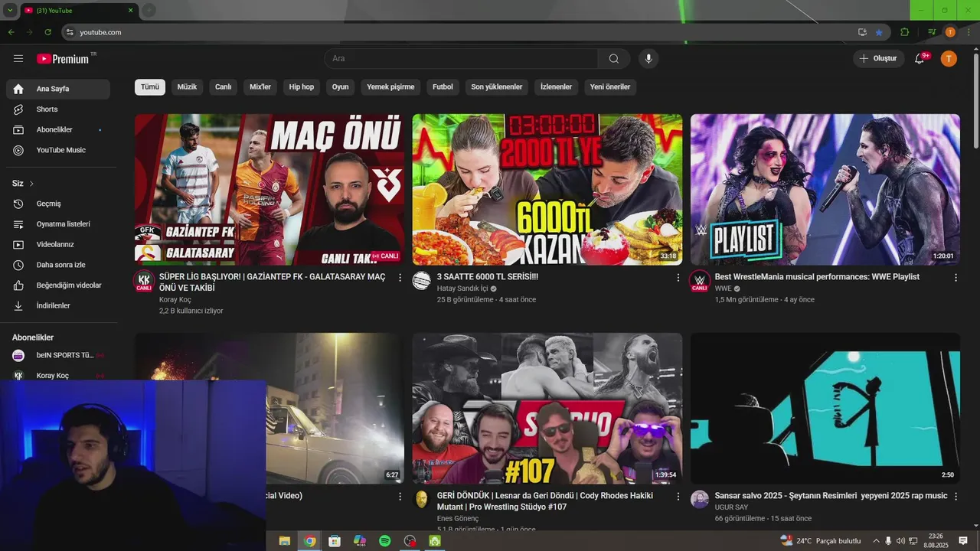980x551 pixels.
Task: Expand the Siz section chevron
Action: click(x=31, y=184)
